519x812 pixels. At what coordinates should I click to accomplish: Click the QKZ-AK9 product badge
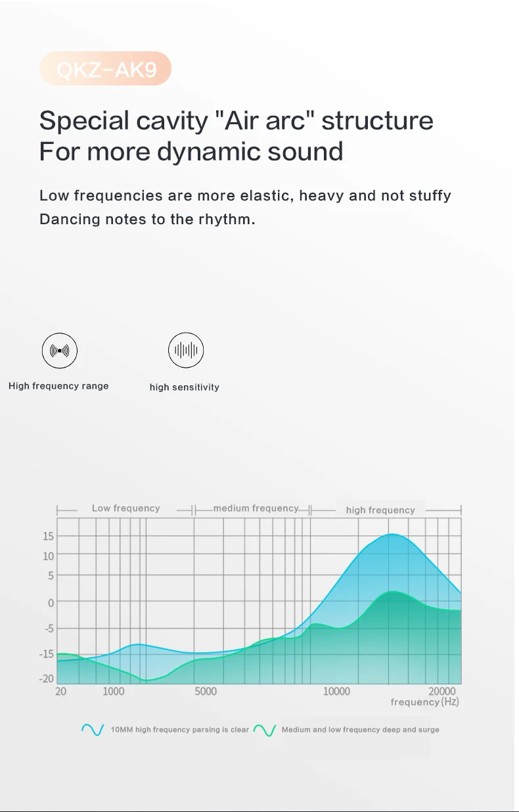(105, 69)
